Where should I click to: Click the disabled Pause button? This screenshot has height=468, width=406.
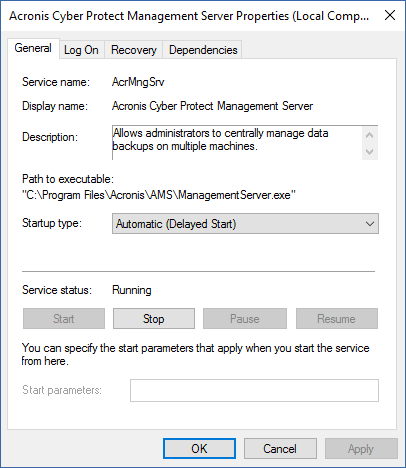pos(245,319)
